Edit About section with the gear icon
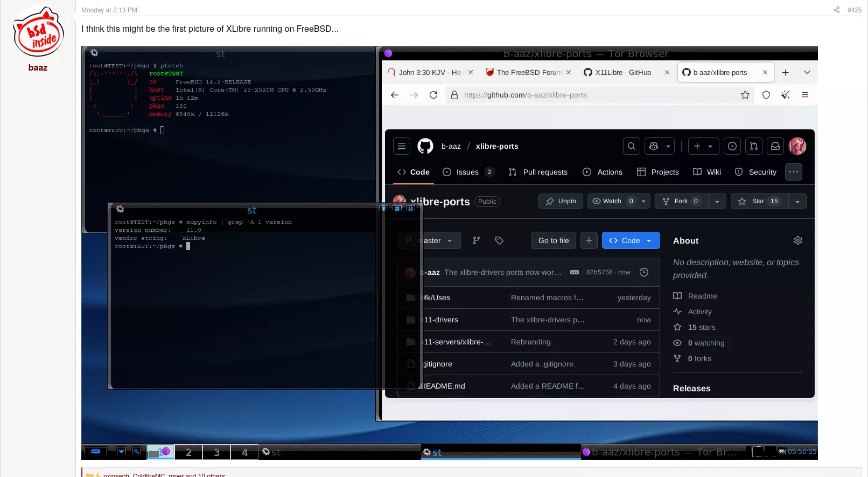 click(x=798, y=240)
